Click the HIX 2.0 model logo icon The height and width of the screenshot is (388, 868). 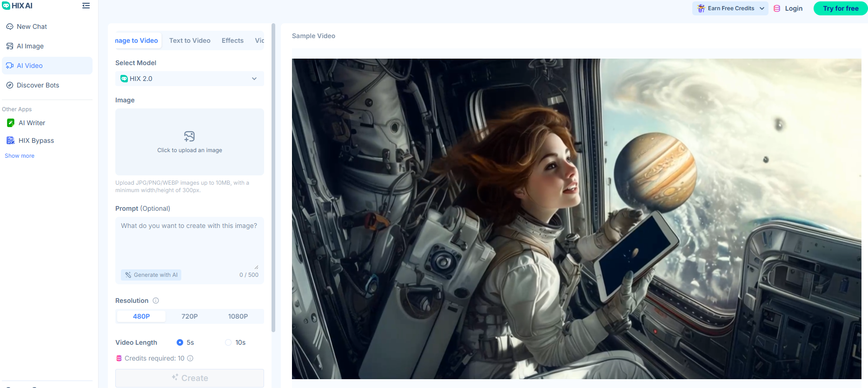coord(124,79)
